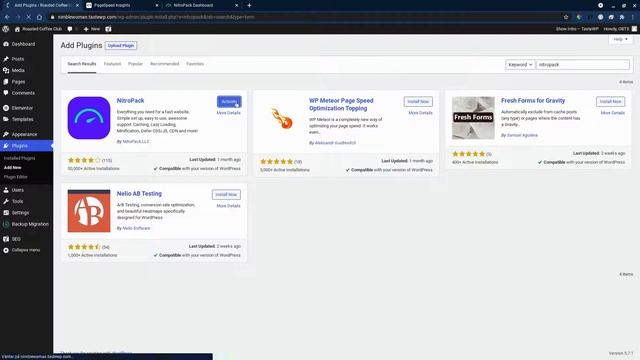The height and width of the screenshot is (360, 640).
Task: Click Show Intro - TasteWP admin bar item
Action: tap(577, 29)
